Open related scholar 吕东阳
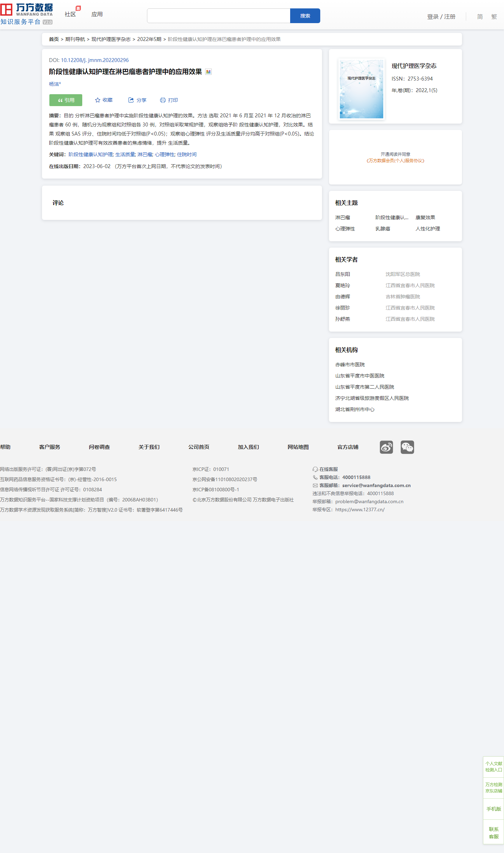Screen dimensions: 504x853 click(343, 274)
